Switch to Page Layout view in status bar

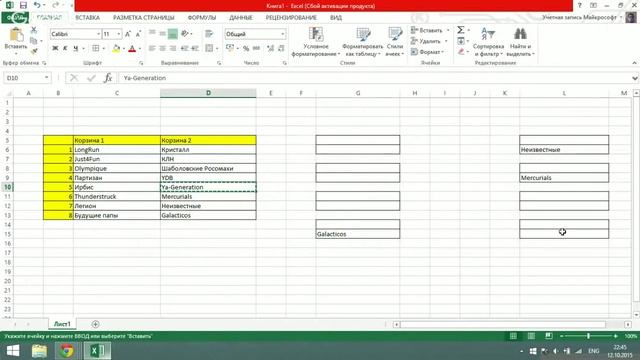coord(531,336)
